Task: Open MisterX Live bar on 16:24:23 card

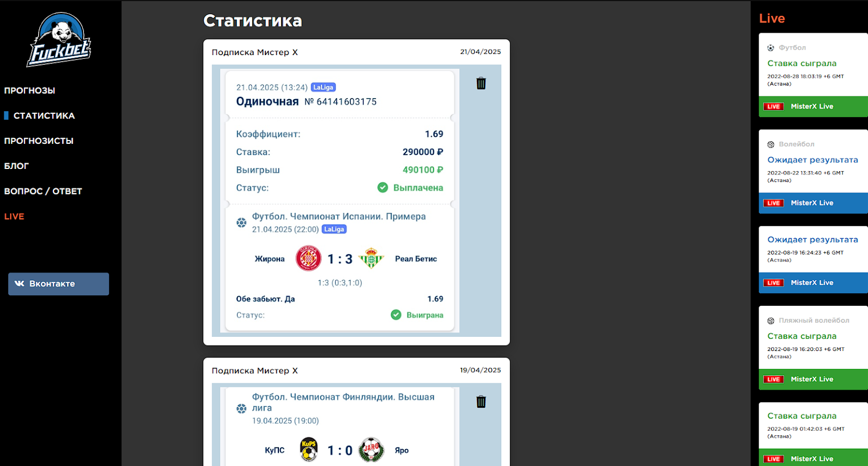Action: [814, 282]
